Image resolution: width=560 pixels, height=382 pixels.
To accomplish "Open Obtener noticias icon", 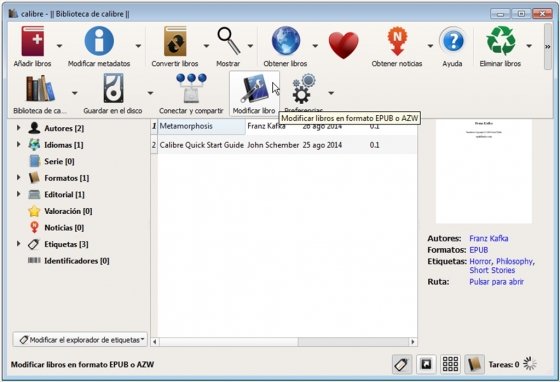I will coord(397,42).
